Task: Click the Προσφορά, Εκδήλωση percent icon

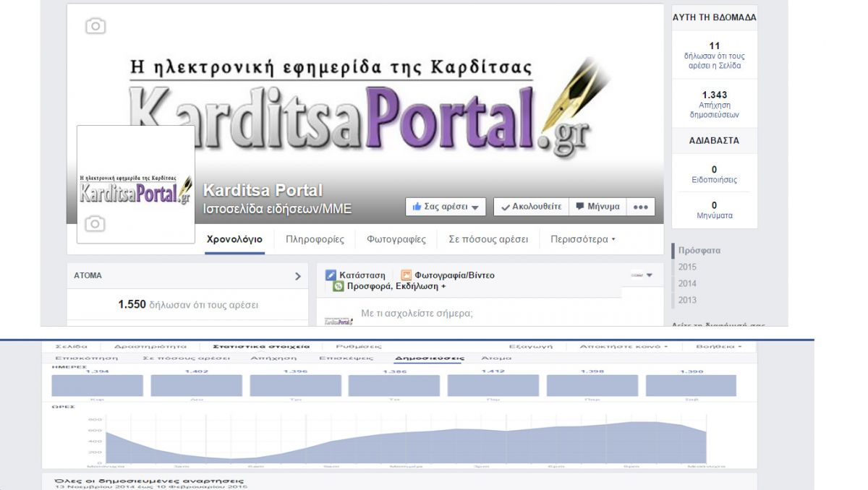Action: 338,286
